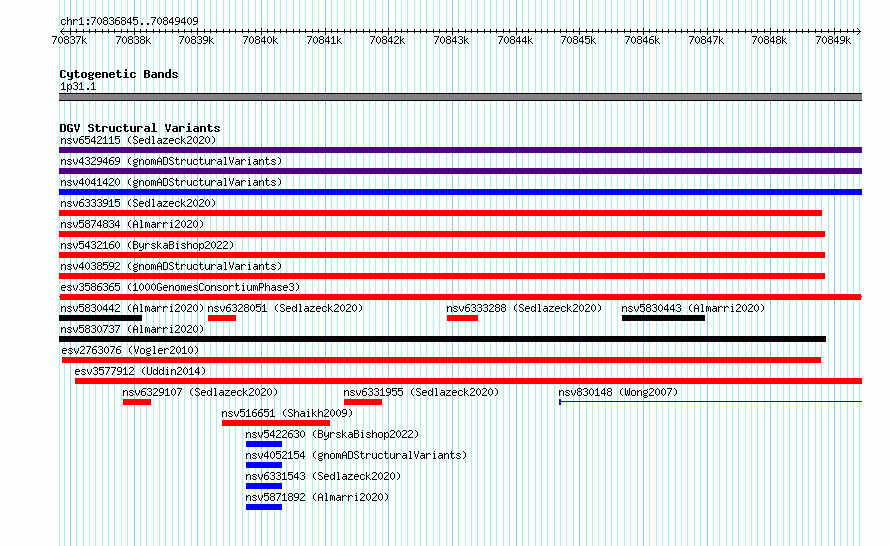
Task: Open variant nsv4038592 (gnomADStructuralVariants)
Action: click(x=171, y=266)
